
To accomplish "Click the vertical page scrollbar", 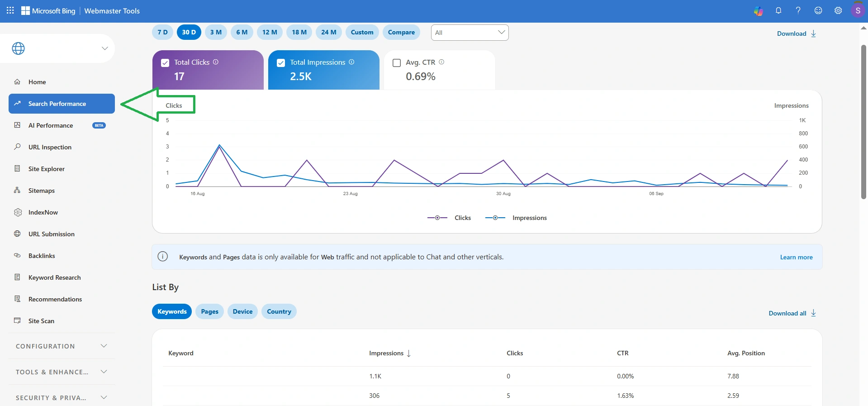I will coord(863,122).
